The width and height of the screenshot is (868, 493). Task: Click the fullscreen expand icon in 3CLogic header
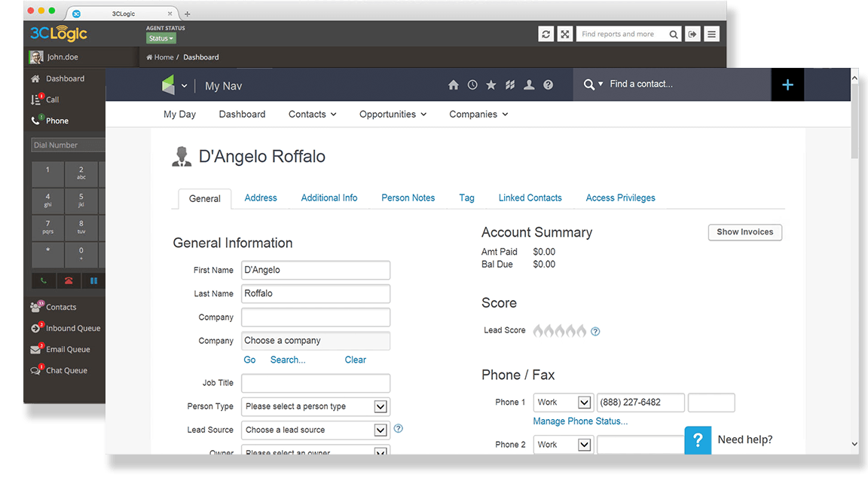[564, 35]
